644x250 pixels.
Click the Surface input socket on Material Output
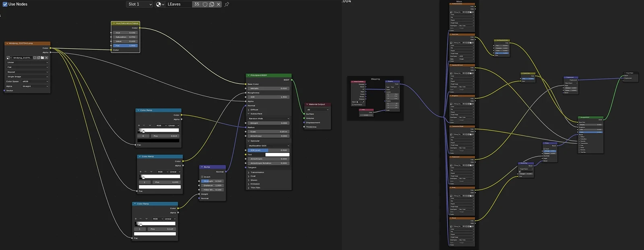coord(304,114)
